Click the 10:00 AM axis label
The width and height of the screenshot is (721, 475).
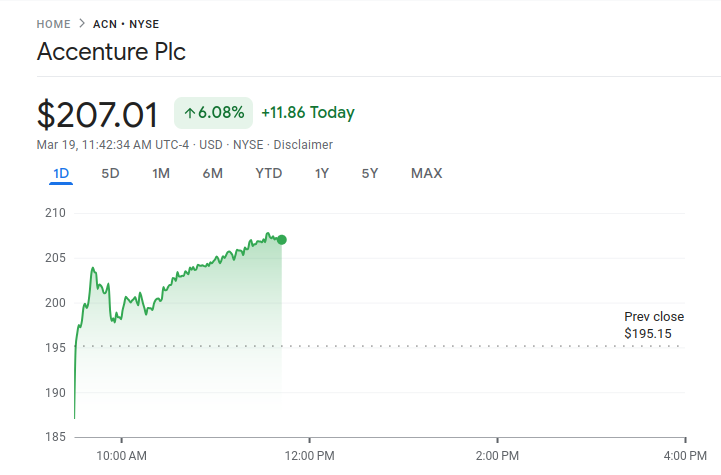coord(121,456)
